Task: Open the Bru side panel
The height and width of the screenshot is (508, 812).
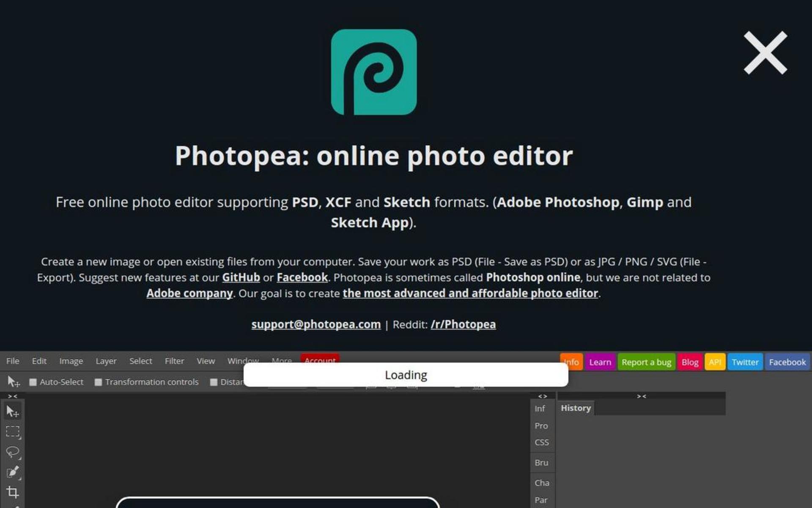Action: tap(541, 463)
